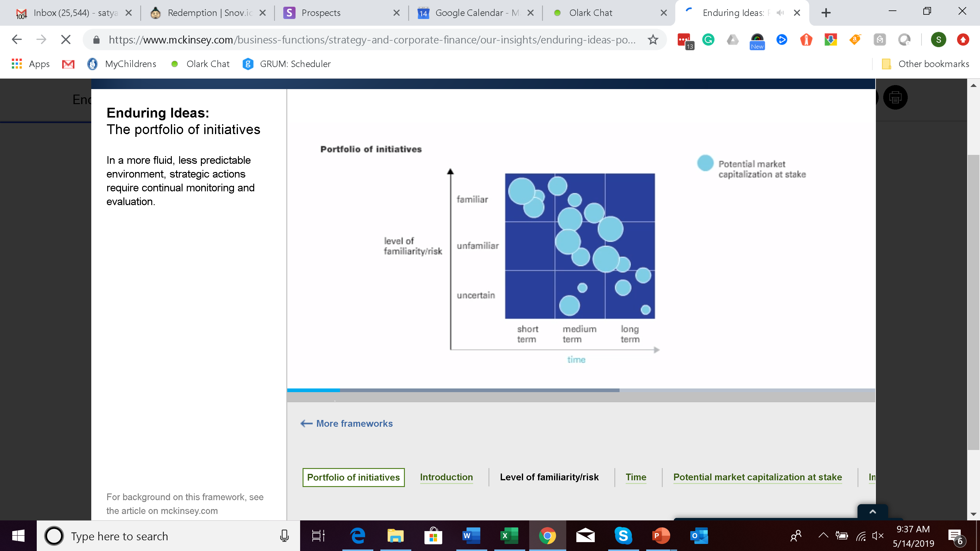The image size is (980, 551).
Task: Click the Gmail bookmark icon
Action: click(68, 64)
